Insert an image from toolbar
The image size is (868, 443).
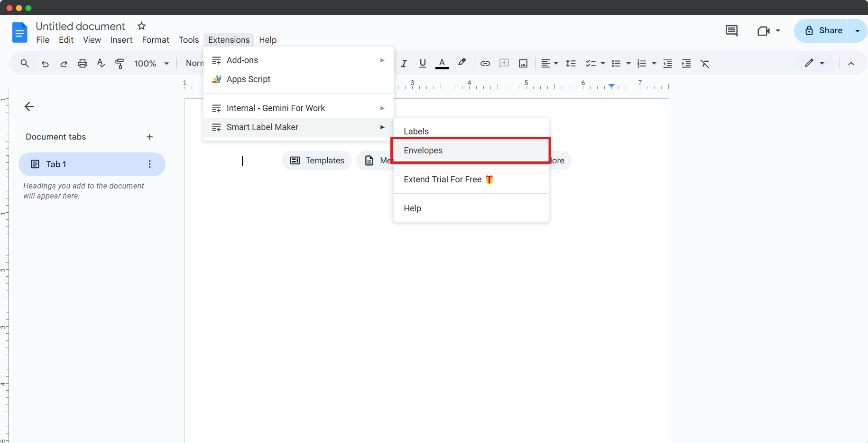coord(523,63)
